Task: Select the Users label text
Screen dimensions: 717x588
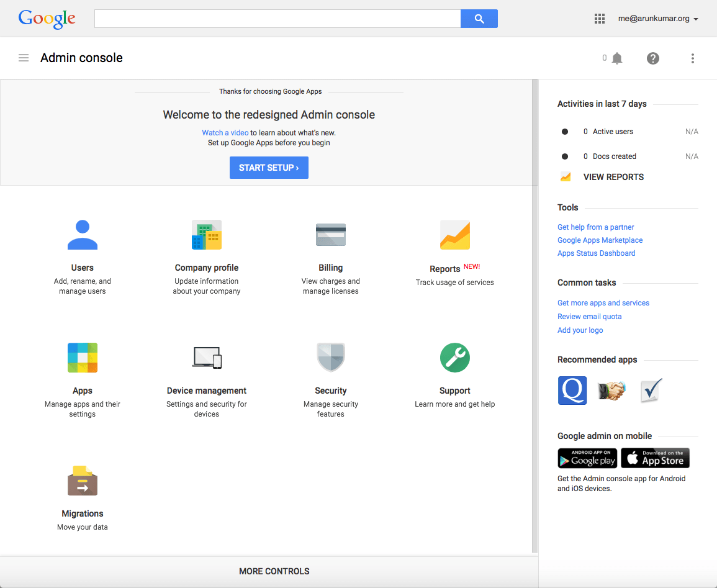Action: point(83,268)
